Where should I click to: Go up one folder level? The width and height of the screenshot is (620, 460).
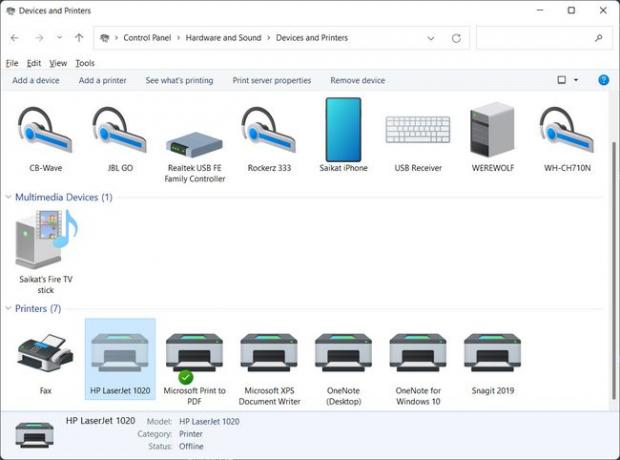(79, 38)
